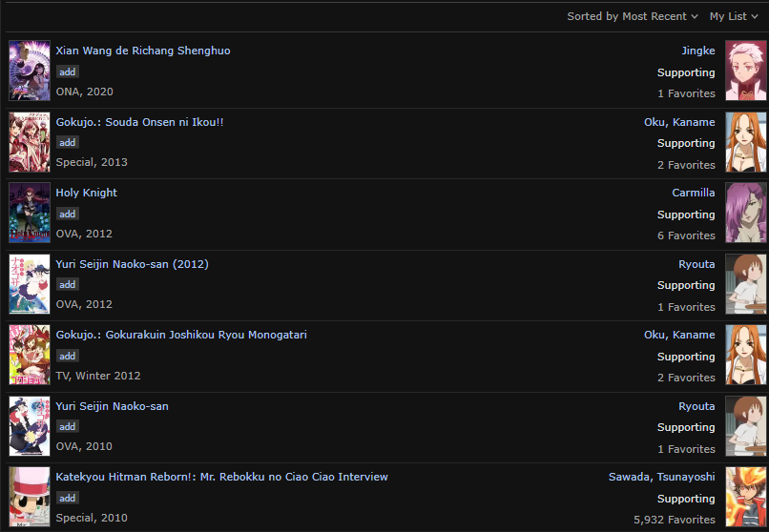
Task: Open the My List dropdown
Action: coord(734,16)
